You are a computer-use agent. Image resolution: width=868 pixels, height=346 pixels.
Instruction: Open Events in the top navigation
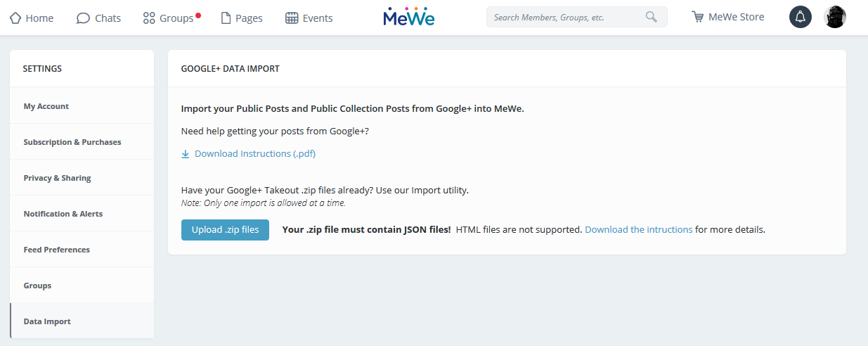309,18
